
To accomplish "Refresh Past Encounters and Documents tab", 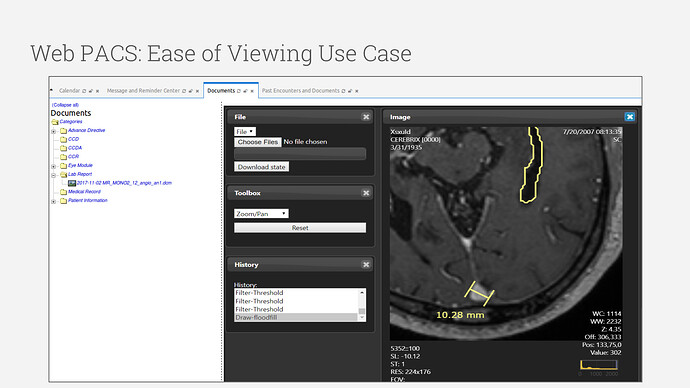I will coord(343,91).
